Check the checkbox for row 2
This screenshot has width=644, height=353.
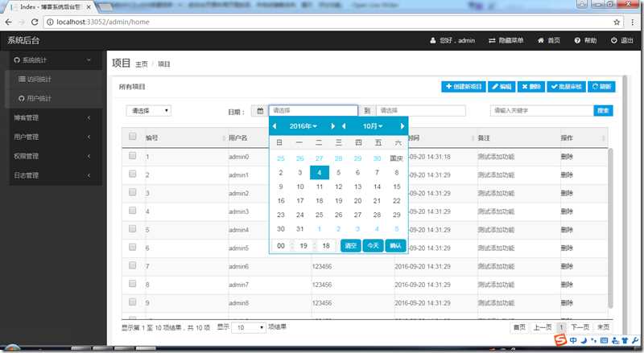(132, 174)
